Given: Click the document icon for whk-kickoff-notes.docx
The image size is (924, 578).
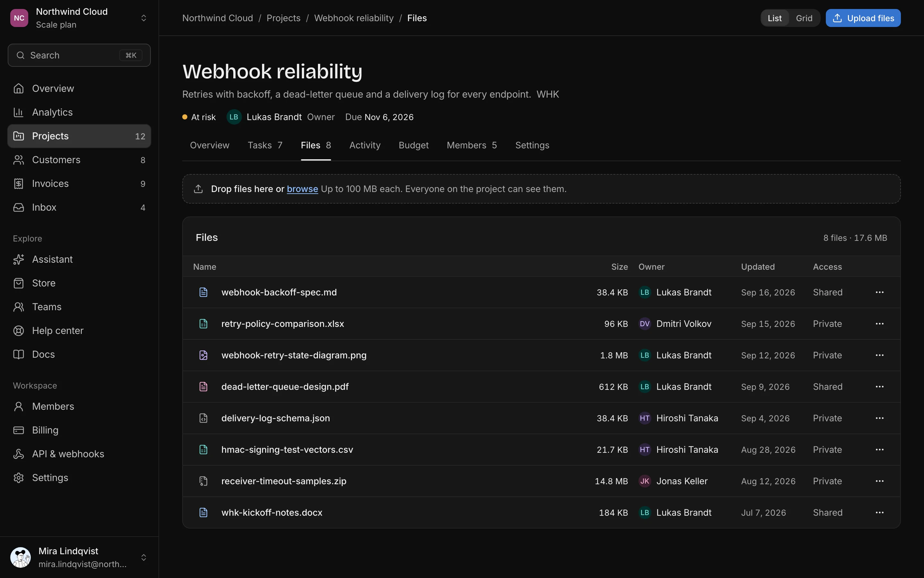Looking at the screenshot, I should [x=203, y=512].
